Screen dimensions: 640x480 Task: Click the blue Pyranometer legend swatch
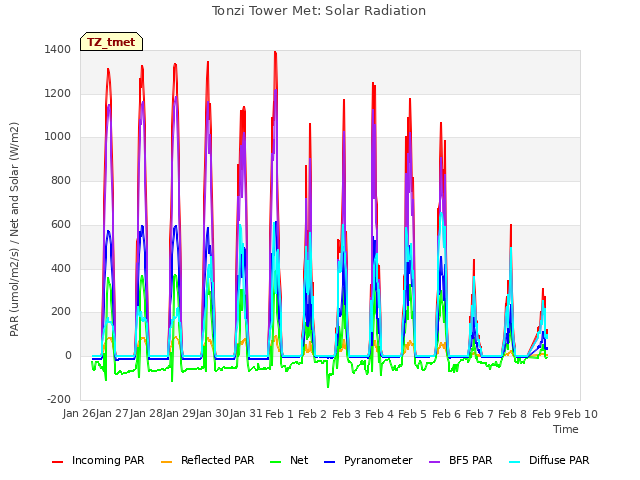329,462
